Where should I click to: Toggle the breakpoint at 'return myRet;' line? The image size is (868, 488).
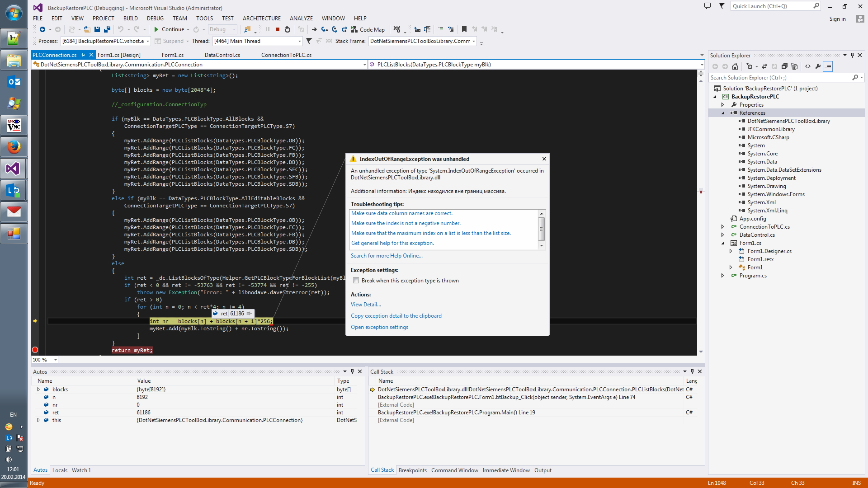coord(35,350)
